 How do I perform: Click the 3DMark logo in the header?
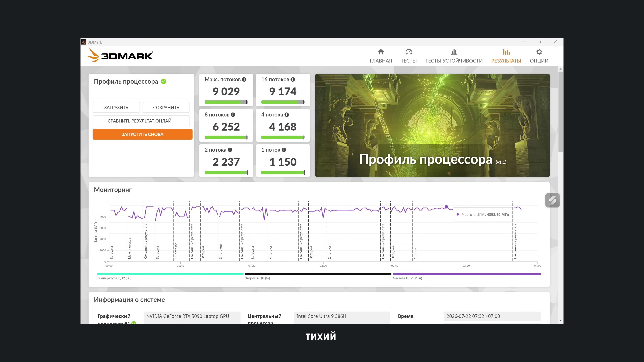(x=120, y=55)
